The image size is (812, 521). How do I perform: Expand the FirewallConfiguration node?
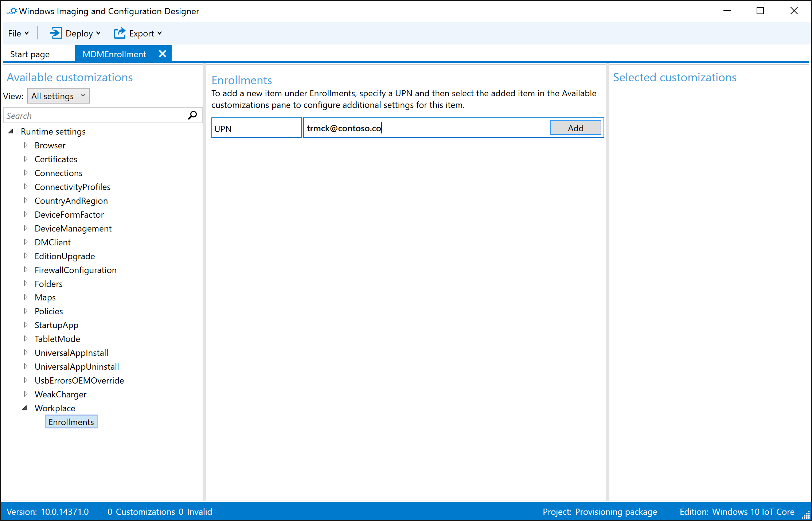coord(26,270)
